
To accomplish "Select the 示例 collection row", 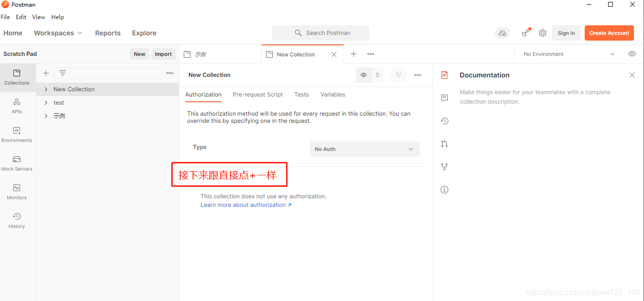I will [108, 116].
